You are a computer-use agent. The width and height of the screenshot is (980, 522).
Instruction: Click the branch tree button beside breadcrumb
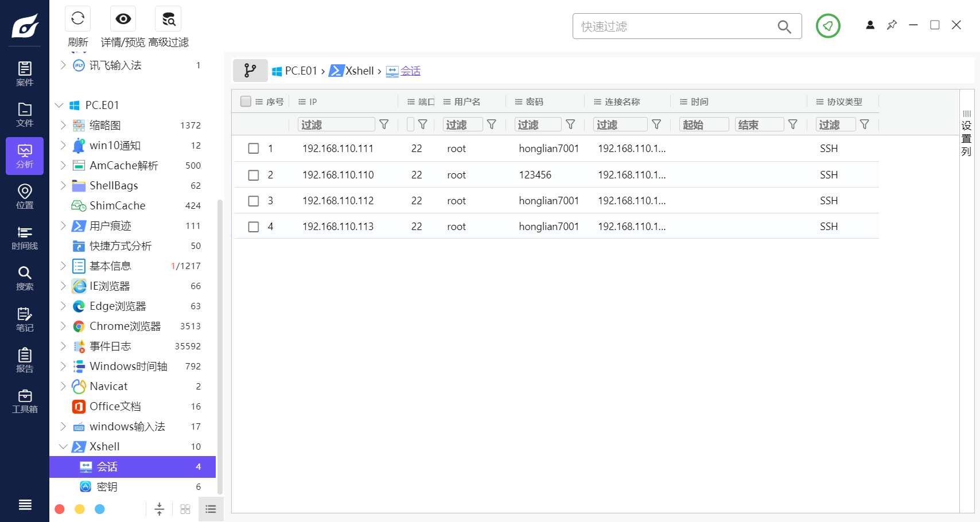[x=250, y=71]
